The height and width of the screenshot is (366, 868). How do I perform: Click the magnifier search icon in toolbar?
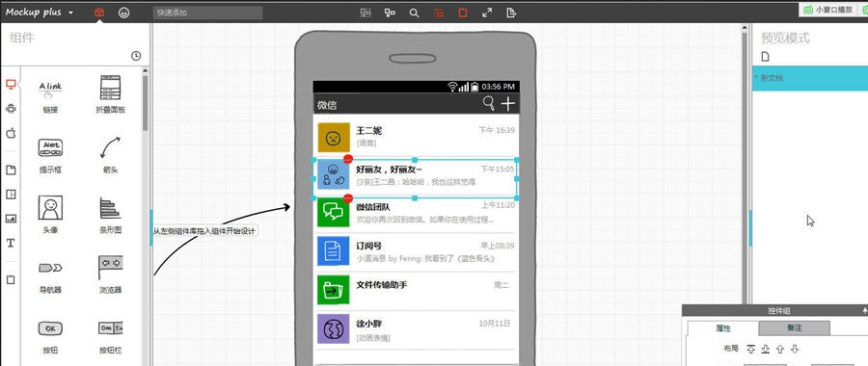pos(414,13)
